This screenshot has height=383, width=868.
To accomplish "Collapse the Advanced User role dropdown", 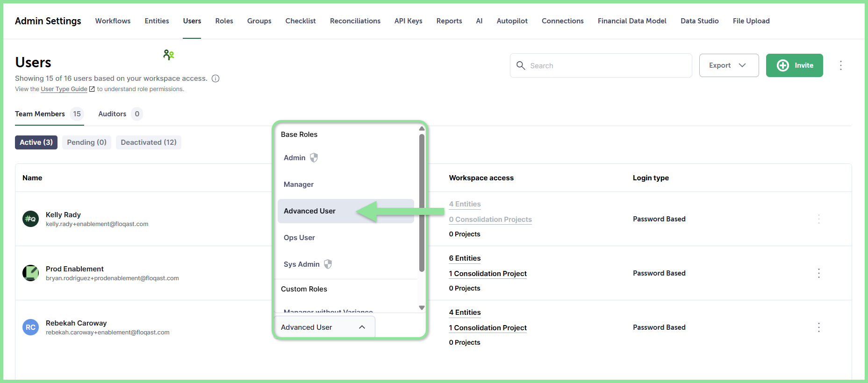I will 324,327.
